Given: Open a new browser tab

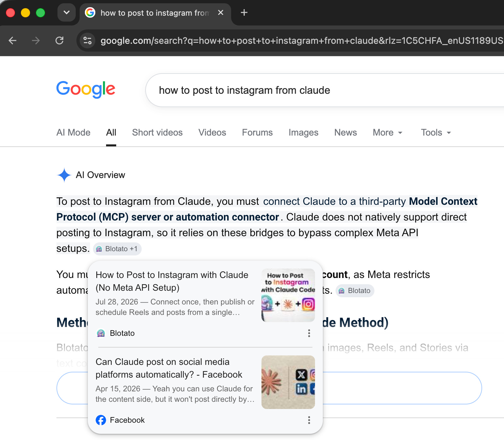Looking at the screenshot, I should [x=244, y=13].
